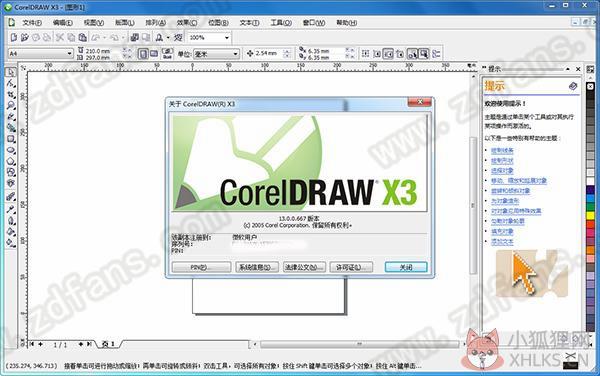Select the Crop tool in toolbox
This screenshot has height=376, width=600.
coord(11,94)
